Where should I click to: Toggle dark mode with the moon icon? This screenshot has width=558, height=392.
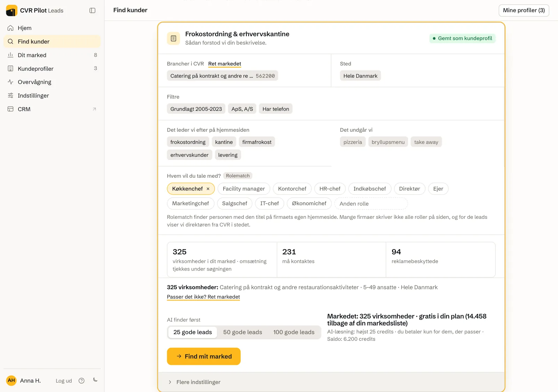tap(95, 380)
